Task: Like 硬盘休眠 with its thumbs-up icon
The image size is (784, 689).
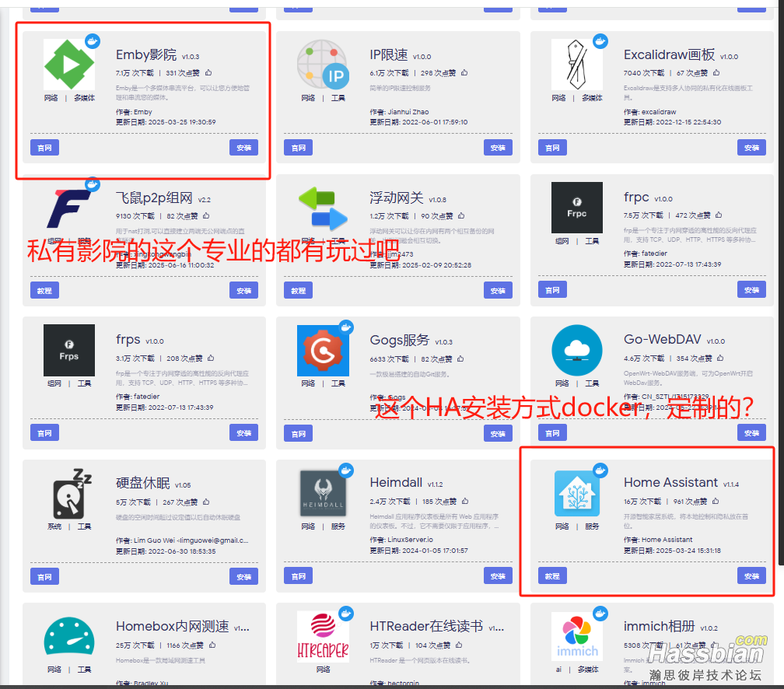Action: point(207,502)
